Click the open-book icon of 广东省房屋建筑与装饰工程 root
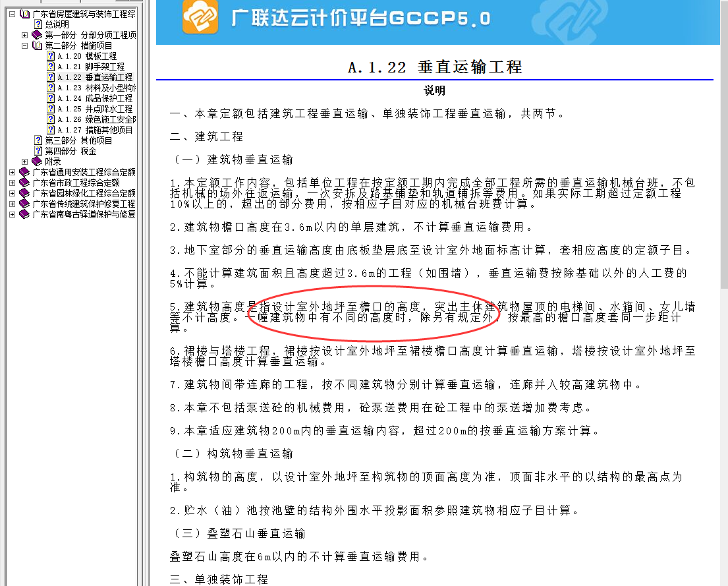 (24, 14)
